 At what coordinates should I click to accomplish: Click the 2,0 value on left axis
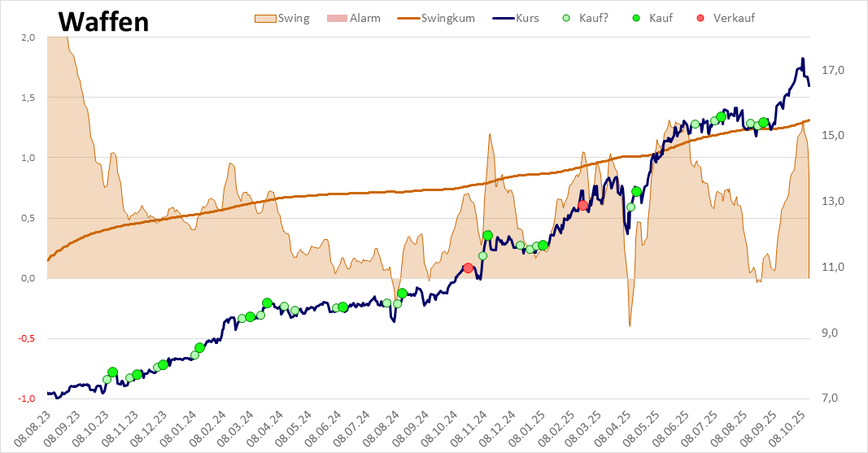pos(28,37)
